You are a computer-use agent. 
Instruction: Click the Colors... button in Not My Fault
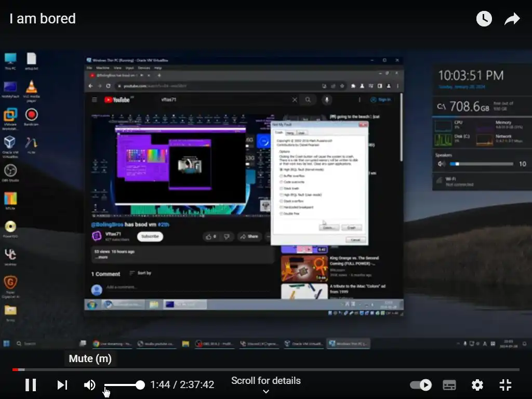click(x=329, y=228)
